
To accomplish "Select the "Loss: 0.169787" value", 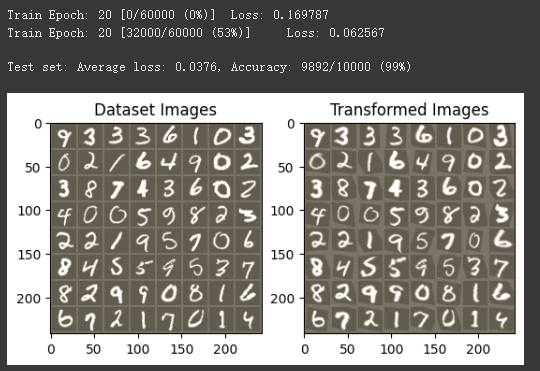I will [x=279, y=15].
